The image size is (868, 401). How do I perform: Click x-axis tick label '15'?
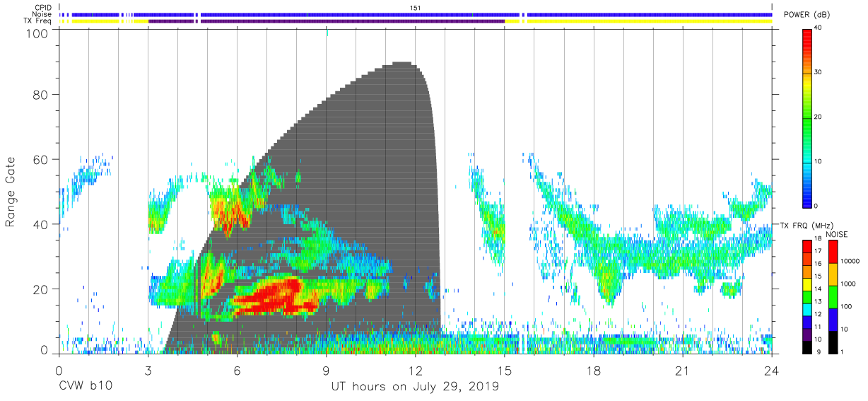pos(505,371)
